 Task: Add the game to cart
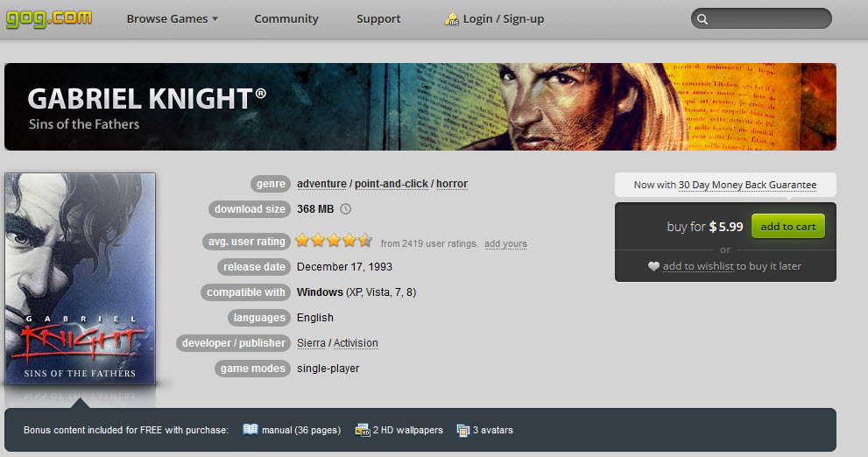click(787, 226)
